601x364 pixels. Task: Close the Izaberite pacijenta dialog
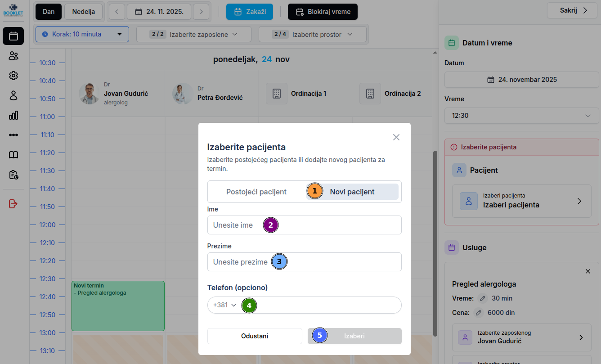(396, 137)
